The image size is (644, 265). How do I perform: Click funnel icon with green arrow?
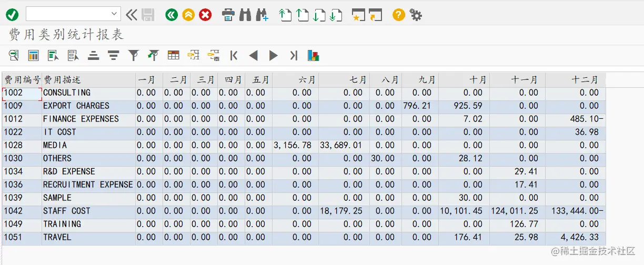click(x=153, y=55)
